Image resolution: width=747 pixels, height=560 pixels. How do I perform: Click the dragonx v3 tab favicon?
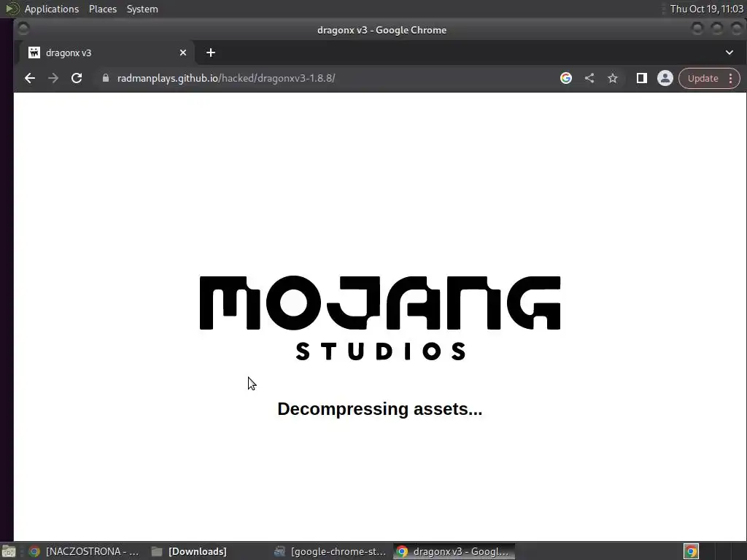(34, 52)
